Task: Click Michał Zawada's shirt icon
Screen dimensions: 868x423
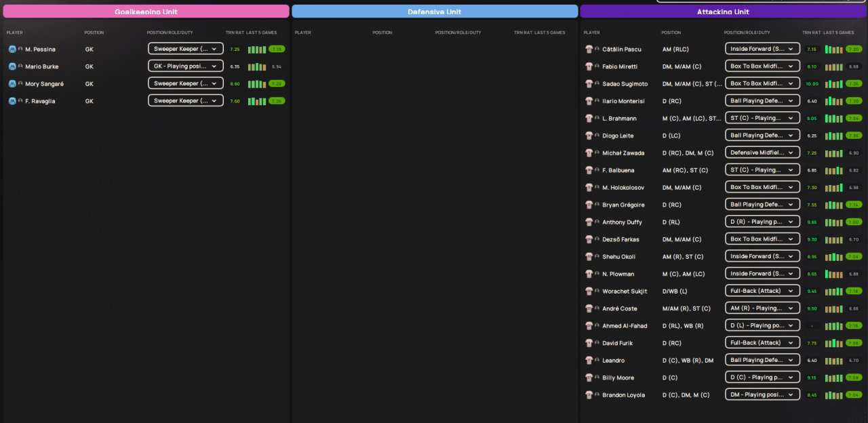Action: [589, 153]
